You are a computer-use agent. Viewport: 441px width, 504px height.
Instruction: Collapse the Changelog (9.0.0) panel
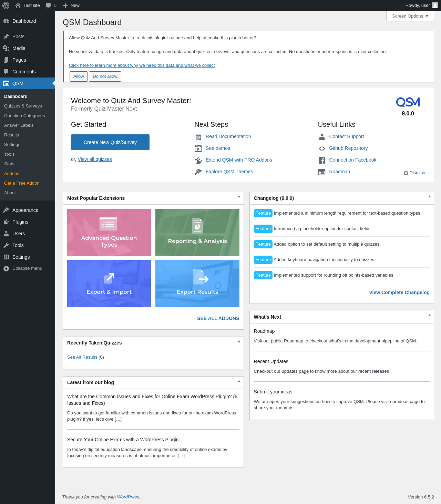429,197
